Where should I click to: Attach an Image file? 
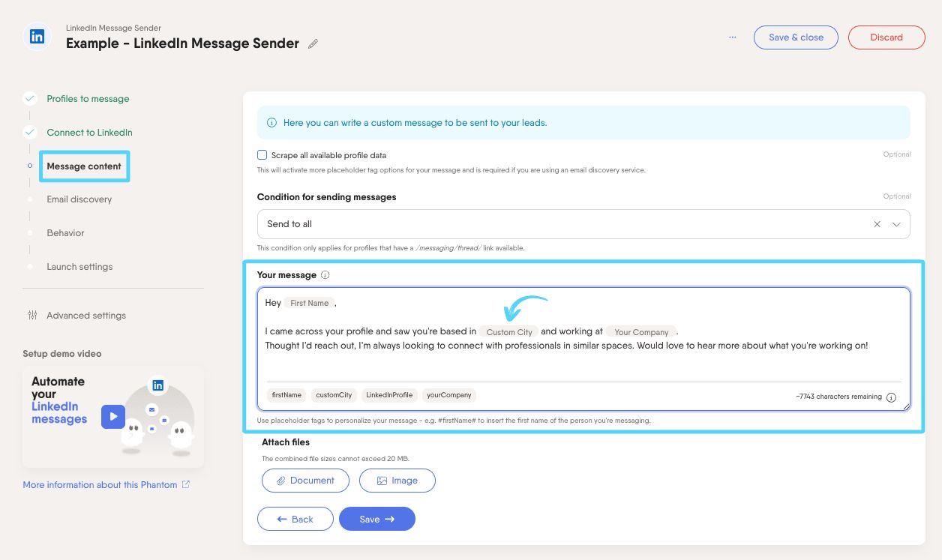coord(397,481)
